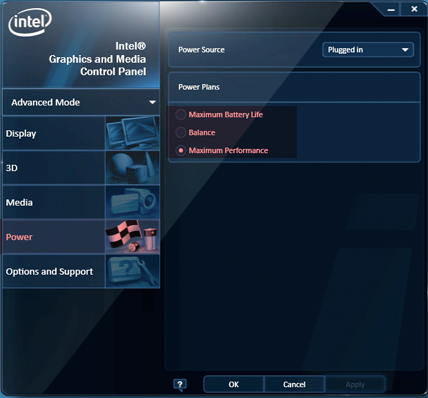The width and height of the screenshot is (428, 398).
Task: Click the Power checkered flag icon
Action: click(132, 237)
